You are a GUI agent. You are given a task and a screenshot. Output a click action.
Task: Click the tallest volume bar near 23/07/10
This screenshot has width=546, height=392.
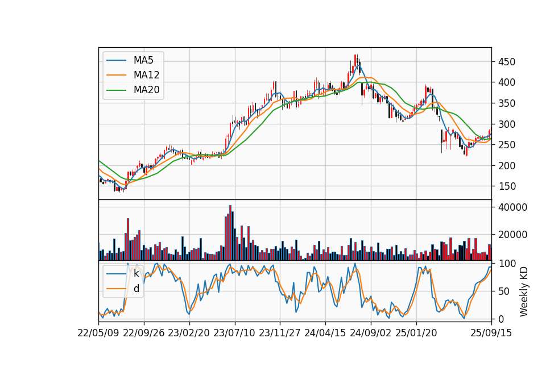point(230,233)
